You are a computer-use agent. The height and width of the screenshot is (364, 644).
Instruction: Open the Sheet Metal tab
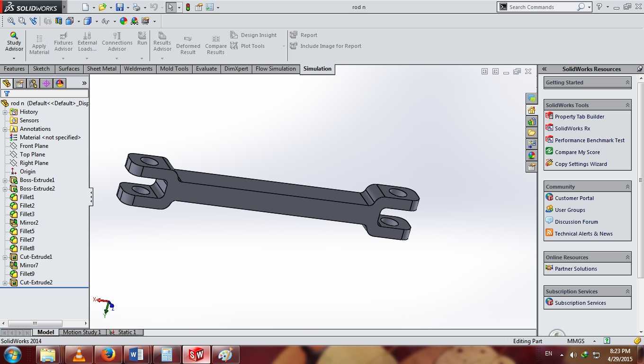click(102, 69)
